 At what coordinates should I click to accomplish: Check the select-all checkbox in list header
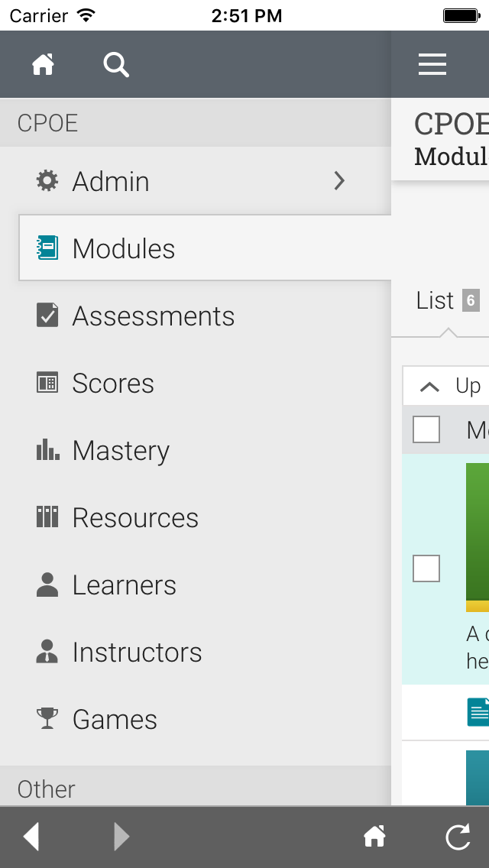coord(426,429)
